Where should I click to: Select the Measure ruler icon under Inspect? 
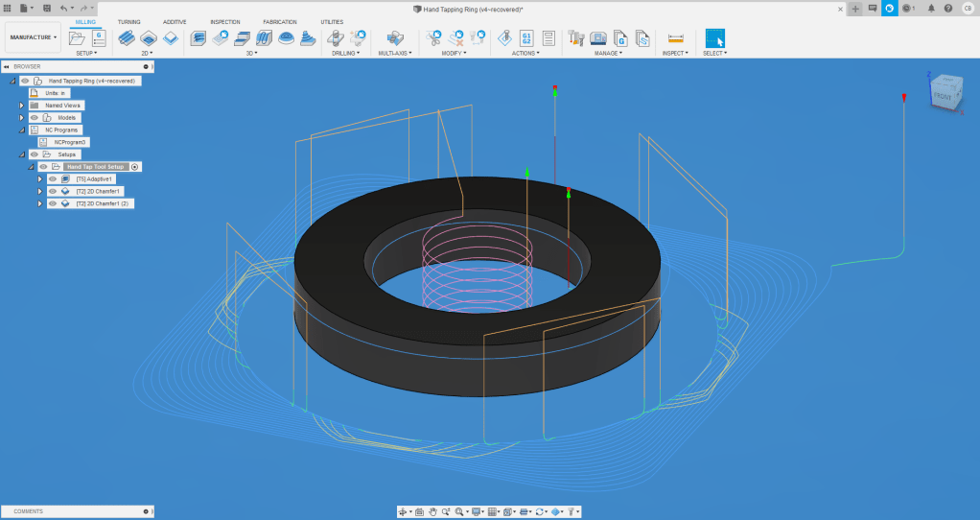tap(676, 38)
